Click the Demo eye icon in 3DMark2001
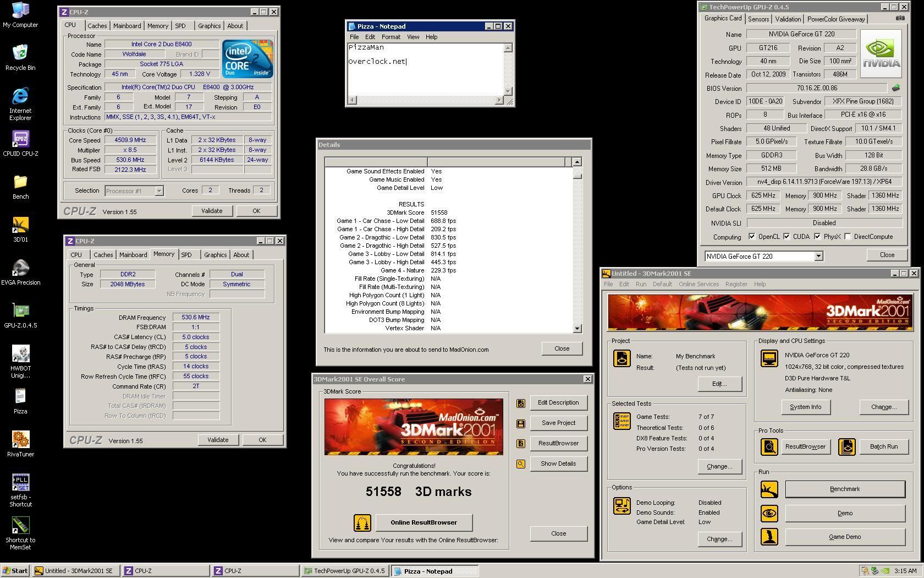 (769, 513)
